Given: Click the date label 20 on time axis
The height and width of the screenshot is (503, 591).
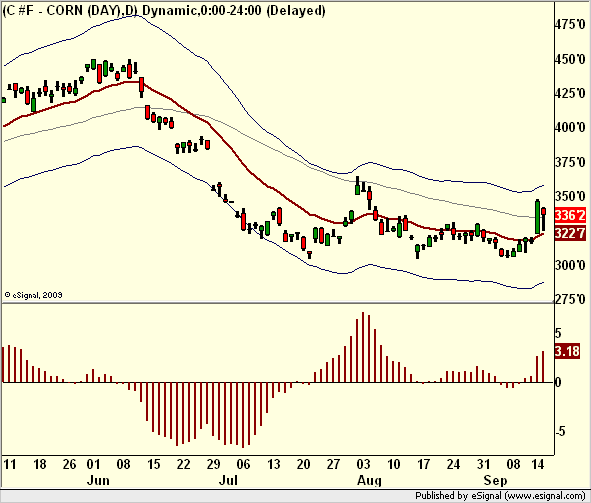Looking at the screenshot, I should pyautogui.click(x=303, y=464).
